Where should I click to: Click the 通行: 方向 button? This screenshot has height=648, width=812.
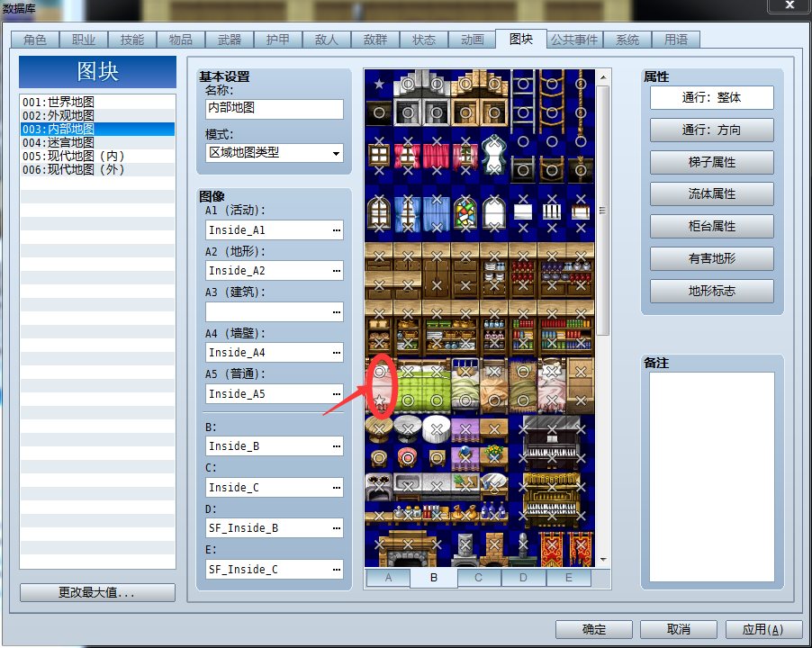(x=711, y=130)
